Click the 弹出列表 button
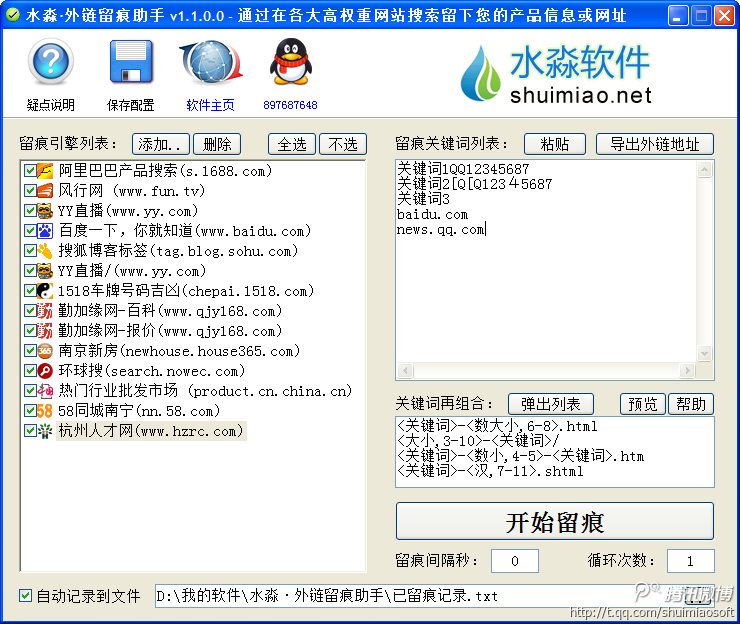Viewport: 740px width, 624px height. [551, 404]
